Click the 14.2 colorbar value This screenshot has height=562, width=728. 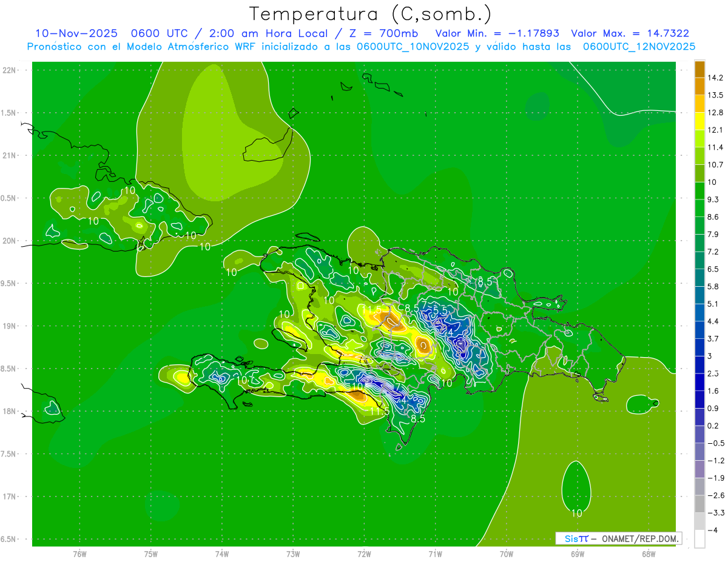[x=715, y=78]
